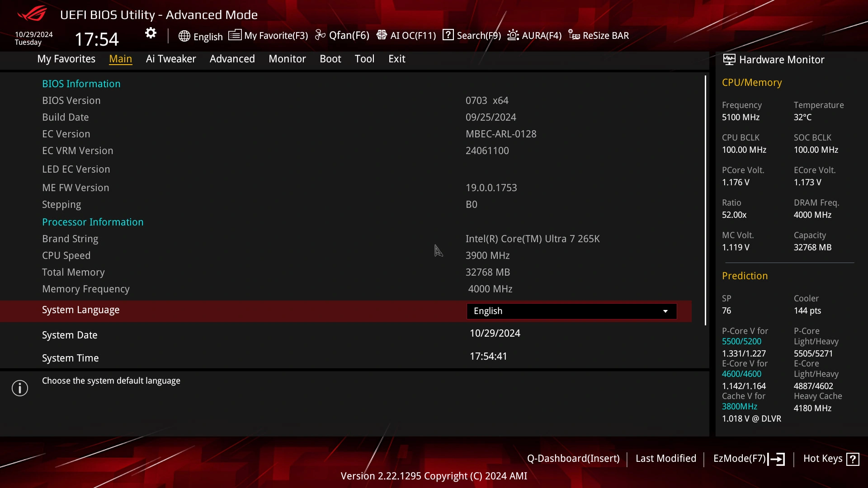The width and height of the screenshot is (868, 488).
Task: Click the Main tab
Action: [120, 58]
